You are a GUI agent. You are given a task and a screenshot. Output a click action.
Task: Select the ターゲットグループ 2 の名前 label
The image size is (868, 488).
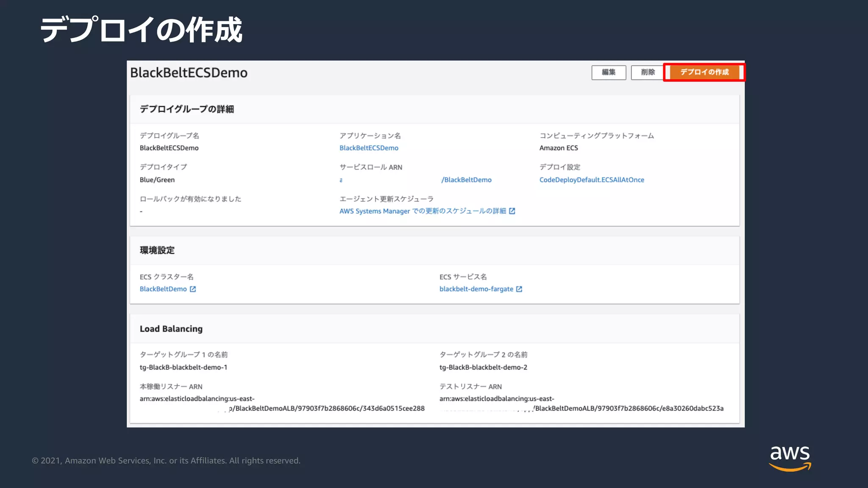coord(483,355)
